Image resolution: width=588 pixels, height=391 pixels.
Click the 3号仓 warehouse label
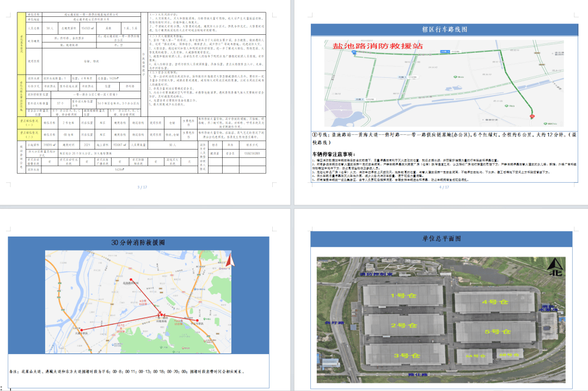[407, 355]
